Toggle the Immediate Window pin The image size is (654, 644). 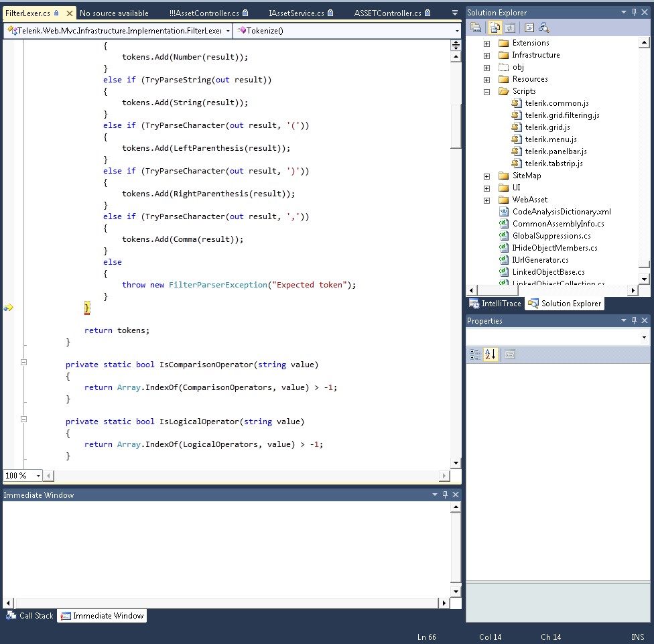445,495
